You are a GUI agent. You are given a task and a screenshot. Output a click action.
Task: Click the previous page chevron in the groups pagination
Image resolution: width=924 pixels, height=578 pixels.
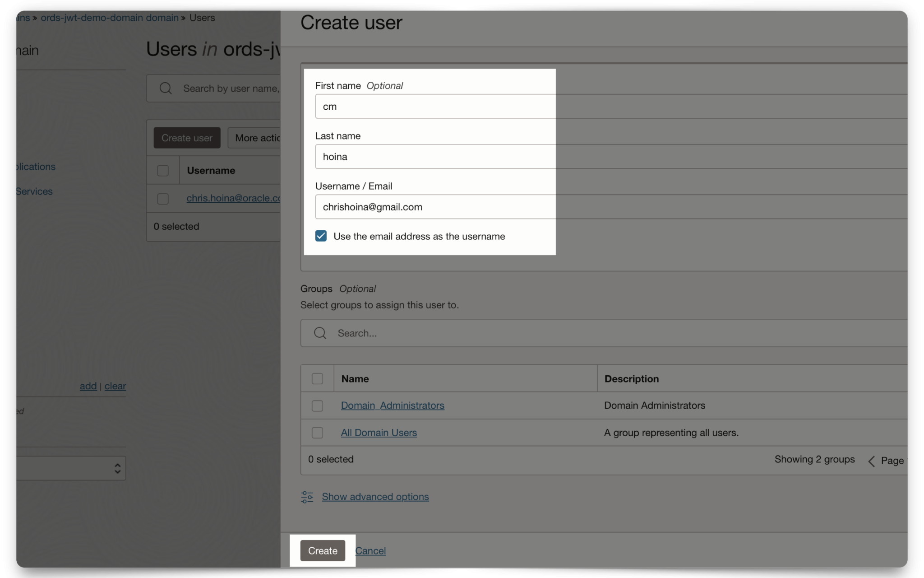click(x=871, y=461)
